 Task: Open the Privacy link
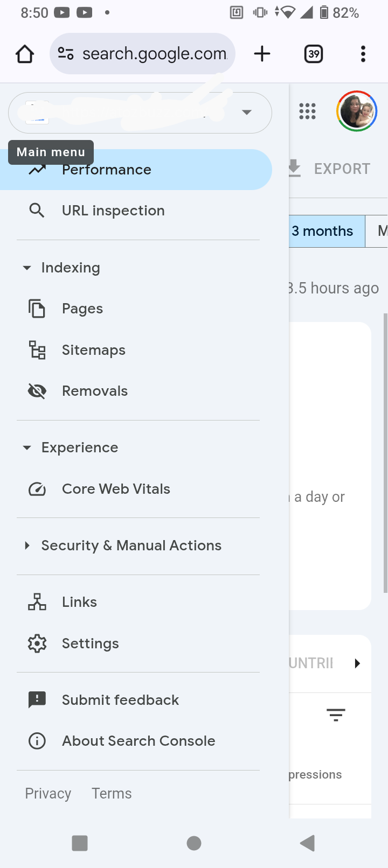(48, 793)
